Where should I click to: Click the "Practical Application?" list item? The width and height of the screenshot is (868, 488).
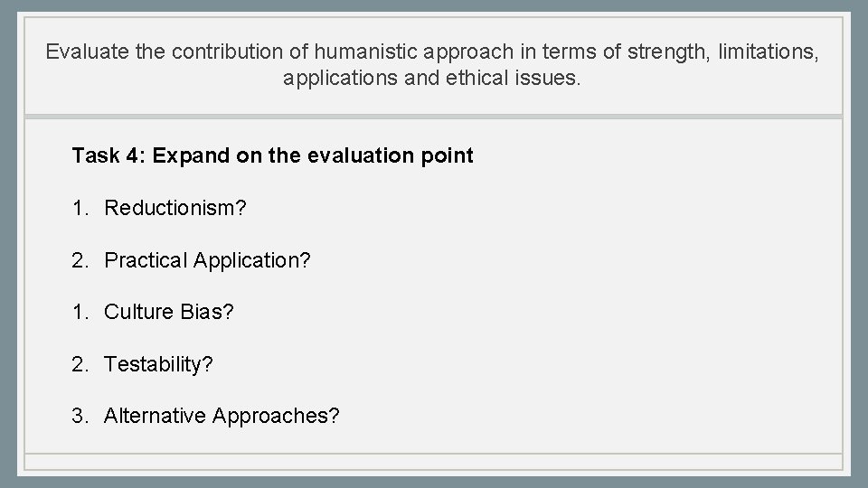(207, 260)
